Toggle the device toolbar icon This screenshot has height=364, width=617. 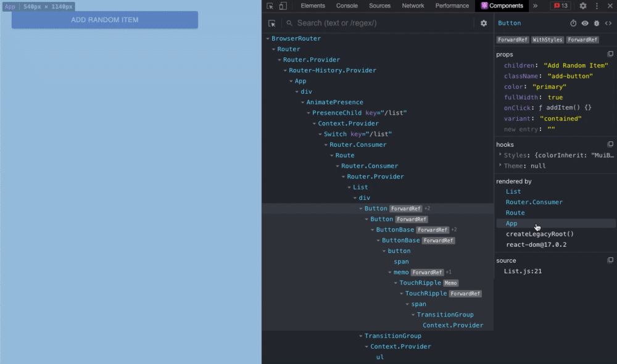[x=284, y=6]
